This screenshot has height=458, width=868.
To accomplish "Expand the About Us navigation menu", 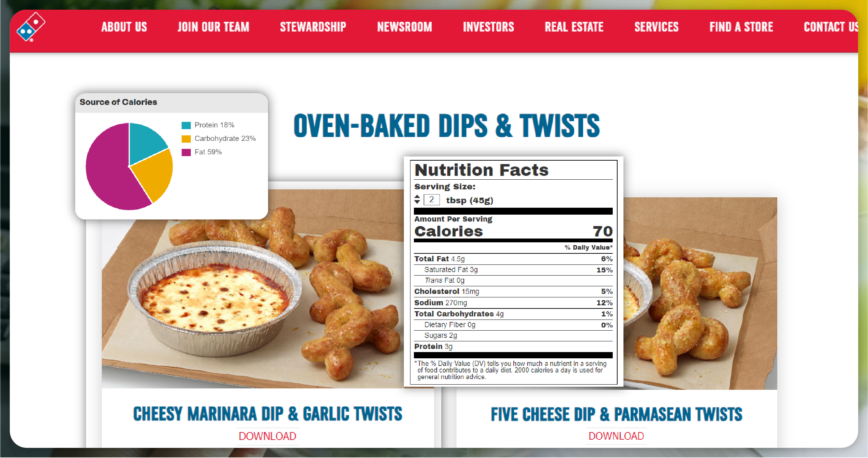I will click(x=124, y=26).
